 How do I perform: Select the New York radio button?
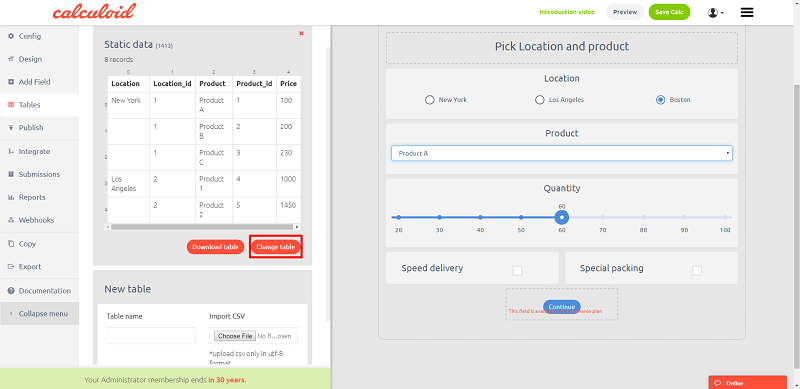coord(430,100)
